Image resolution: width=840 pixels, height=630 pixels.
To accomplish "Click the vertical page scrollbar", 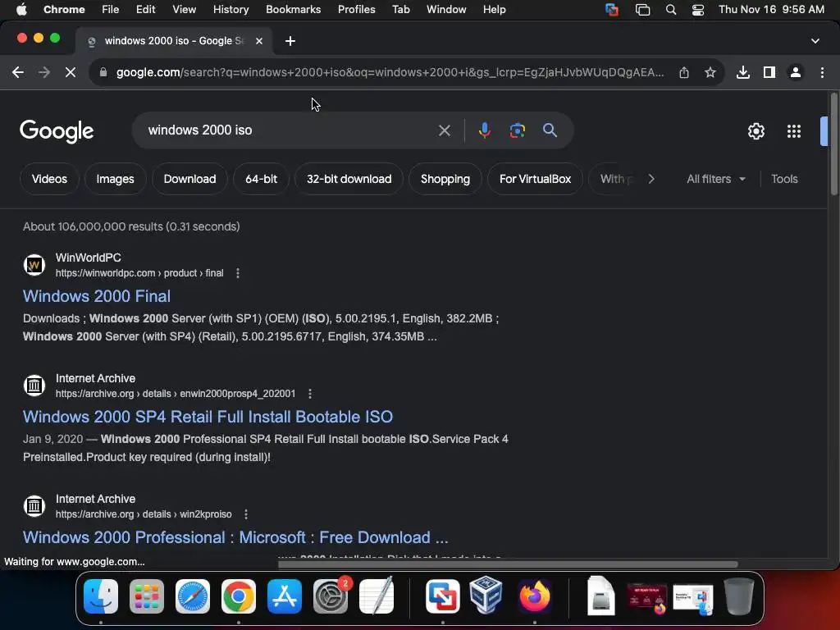I will [834, 144].
